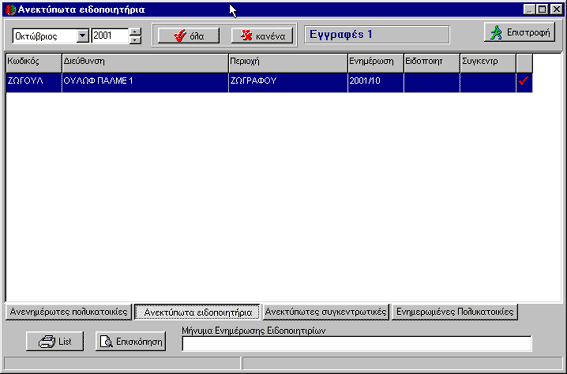Image resolution: width=567 pixels, height=374 pixels.
Task: Decrease the year with the down spinner arrow
Action: point(135,40)
